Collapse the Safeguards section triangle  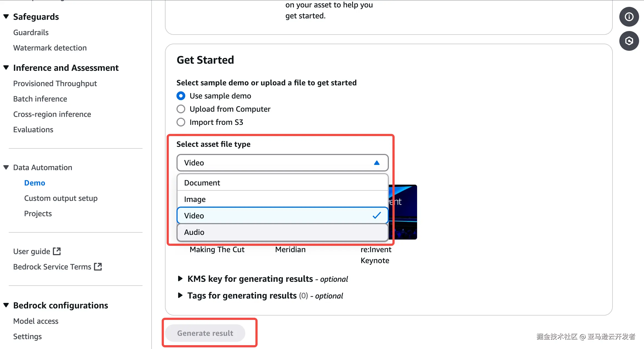point(6,16)
